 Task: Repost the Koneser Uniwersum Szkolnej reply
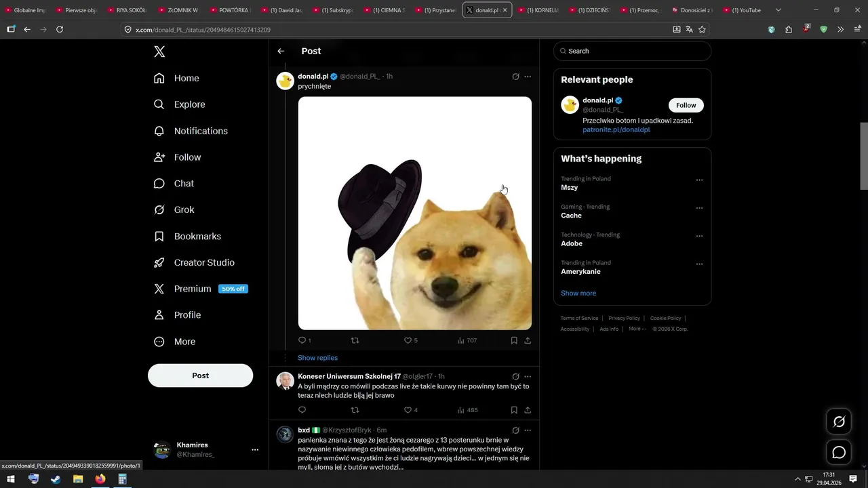pos(355,410)
